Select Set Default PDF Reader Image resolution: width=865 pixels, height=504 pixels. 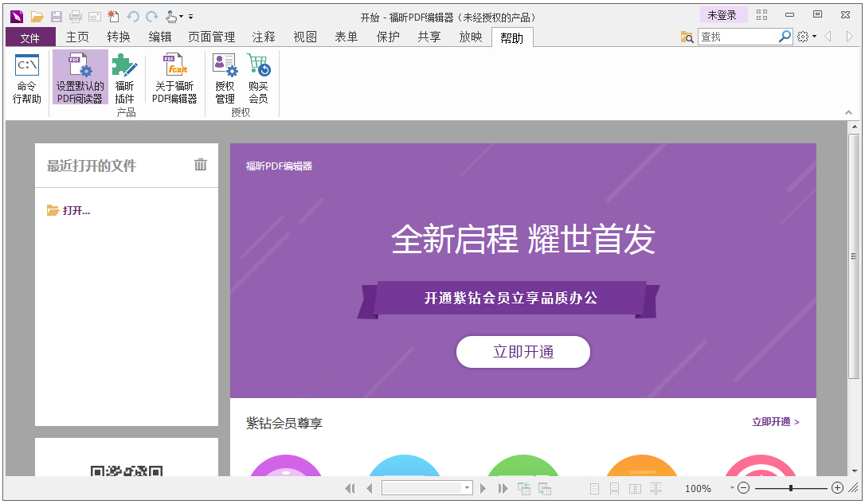click(80, 76)
